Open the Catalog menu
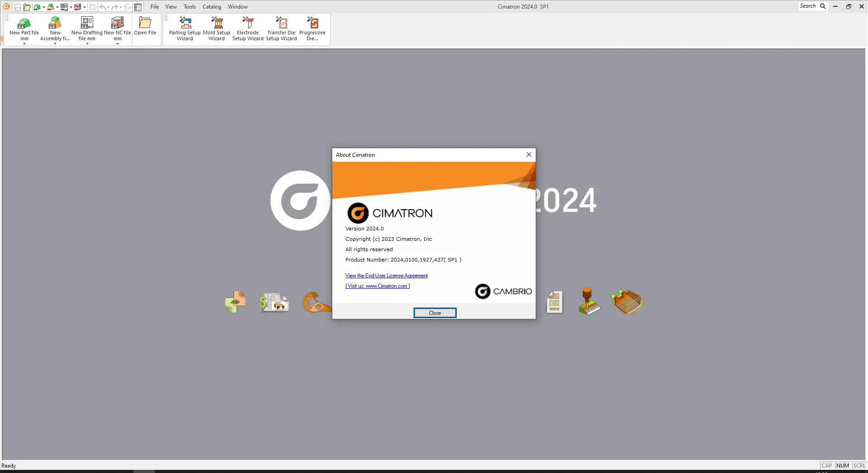The width and height of the screenshot is (868, 473). click(212, 7)
